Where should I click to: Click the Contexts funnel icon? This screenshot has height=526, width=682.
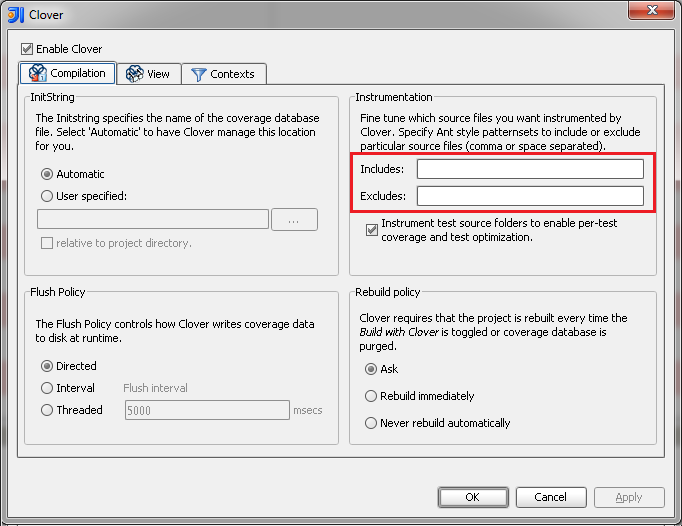(198, 74)
